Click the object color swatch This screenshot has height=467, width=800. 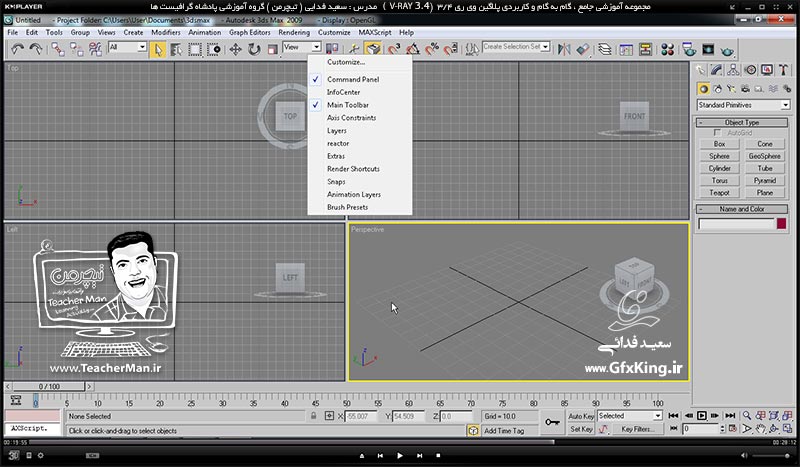(x=781, y=224)
